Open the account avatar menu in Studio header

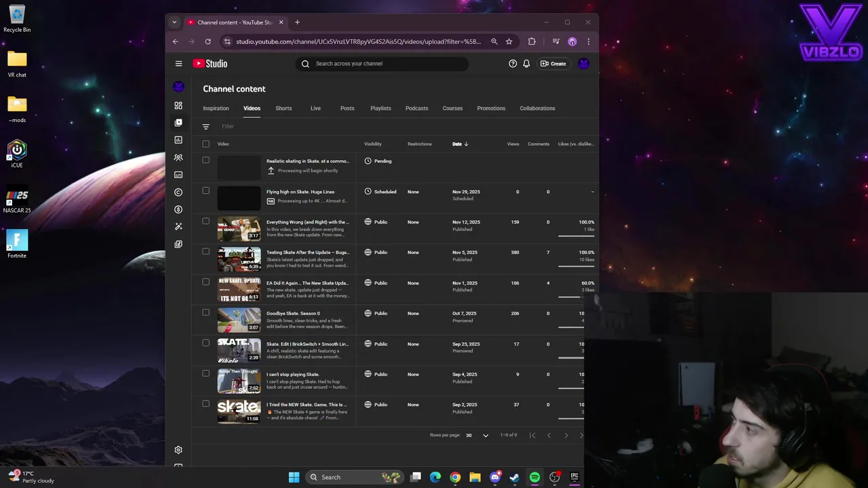coord(584,64)
